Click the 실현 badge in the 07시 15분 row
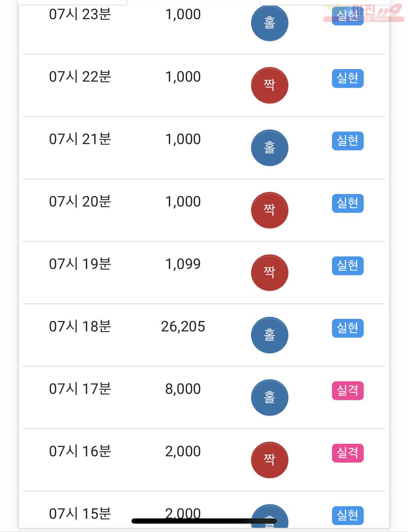 [348, 516]
